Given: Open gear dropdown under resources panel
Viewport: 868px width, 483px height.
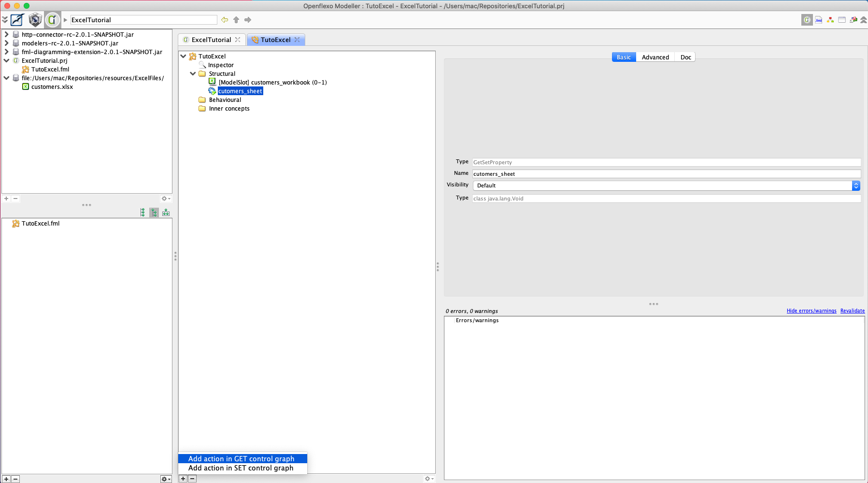Looking at the screenshot, I should click(166, 199).
